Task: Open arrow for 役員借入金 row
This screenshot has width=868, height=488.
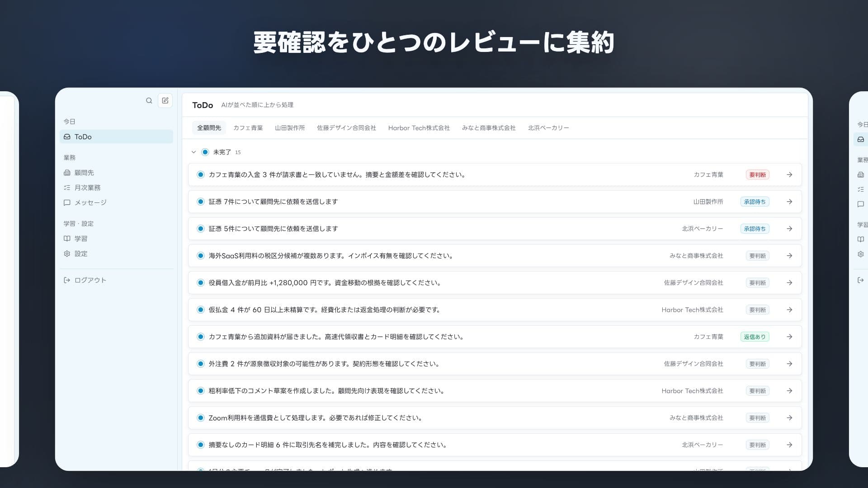Action: [789, 283]
